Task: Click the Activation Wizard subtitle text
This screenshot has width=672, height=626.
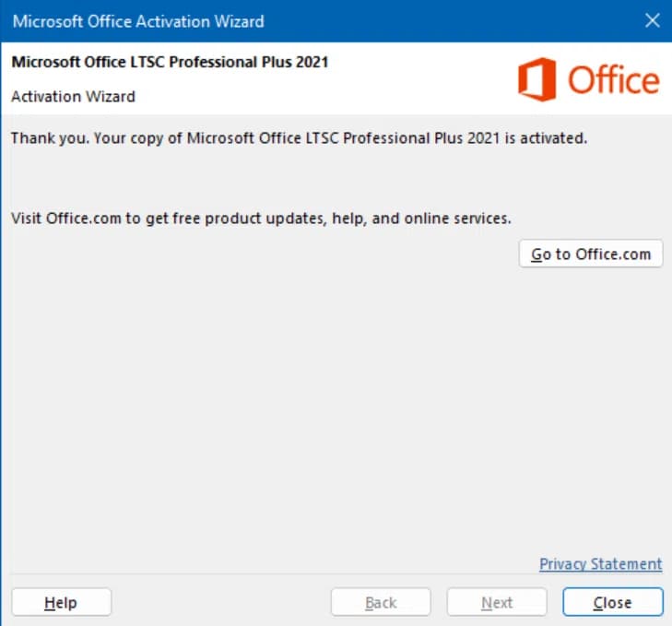Action: pos(73,96)
